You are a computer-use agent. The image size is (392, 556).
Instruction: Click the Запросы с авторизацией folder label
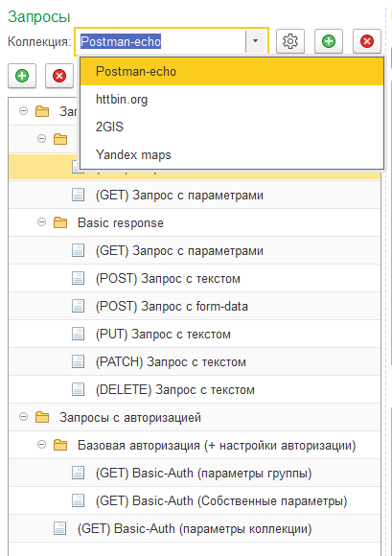click(130, 417)
